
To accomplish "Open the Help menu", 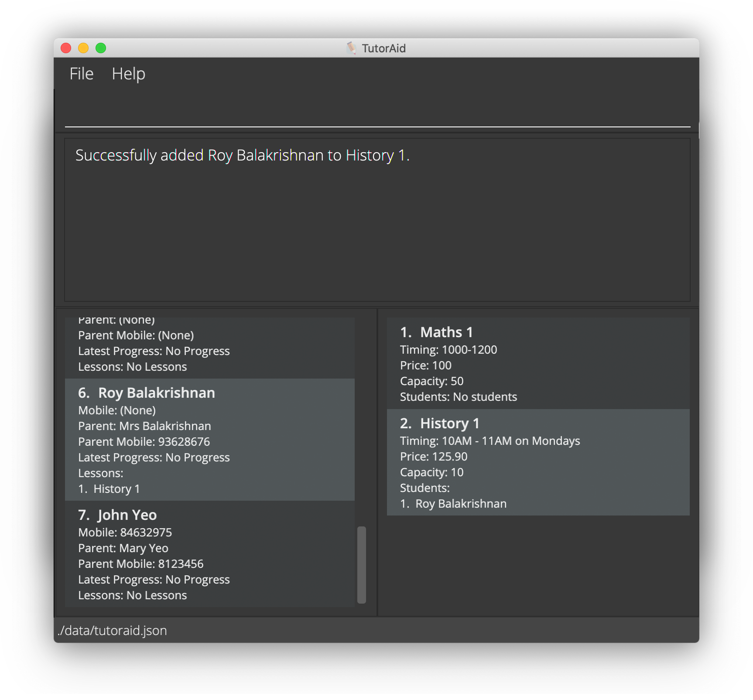I will tap(128, 74).
